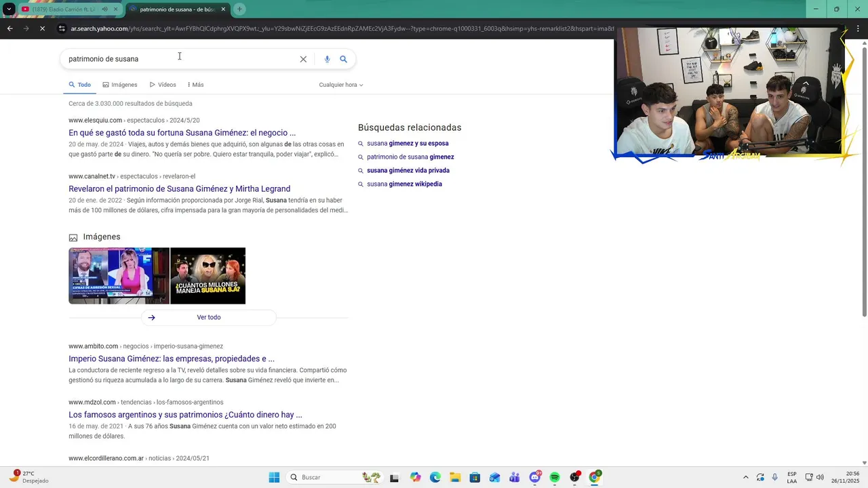The image size is (868, 488).
Task: Open OBS Studio from the taskbar
Action: pos(575,477)
